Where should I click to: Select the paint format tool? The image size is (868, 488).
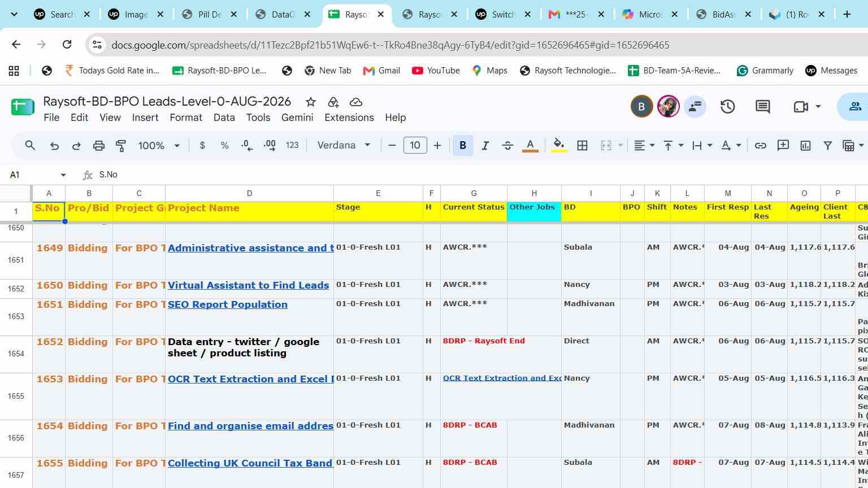tap(121, 146)
